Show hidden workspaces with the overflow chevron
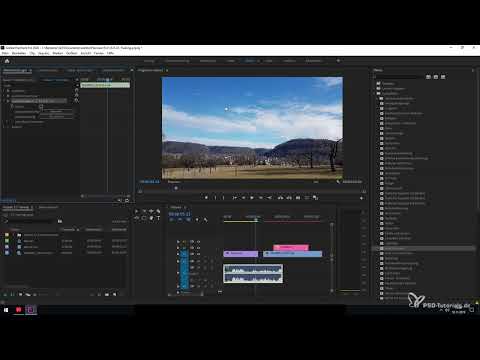Screen dimensions: 480x360 point(338,61)
